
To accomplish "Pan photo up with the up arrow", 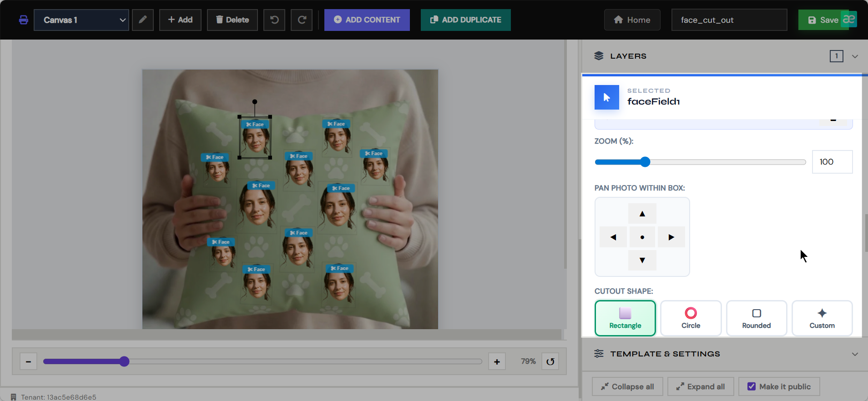I will [x=642, y=214].
